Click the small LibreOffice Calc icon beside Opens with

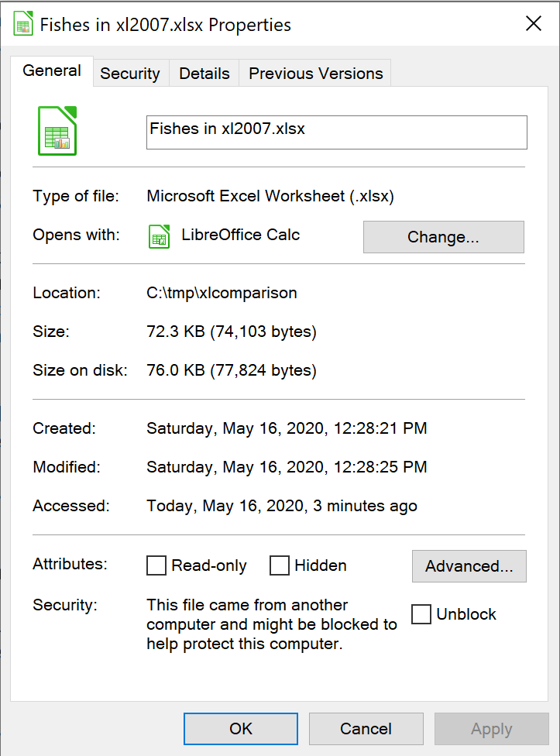tap(159, 236)
